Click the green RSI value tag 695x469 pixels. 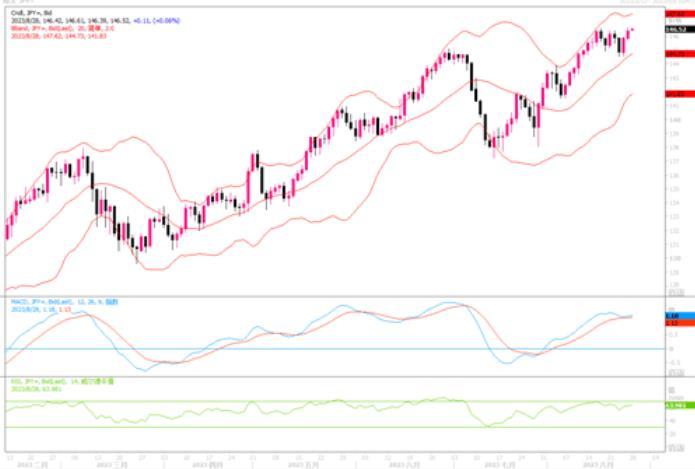pyautogui.click(x=674, y=405)
